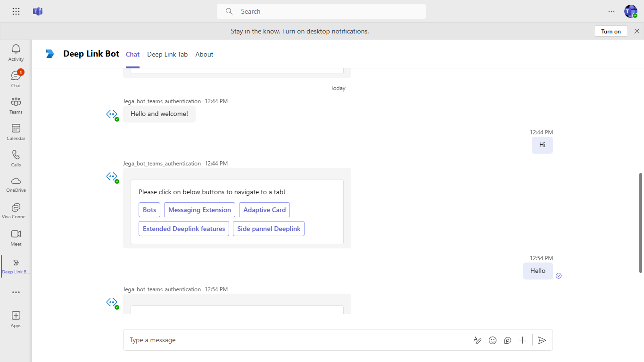Image resolution: width=644 pixels, height=362 pixels.
Task: Click the seen status icon next to Hello
Action: point(559,276)
